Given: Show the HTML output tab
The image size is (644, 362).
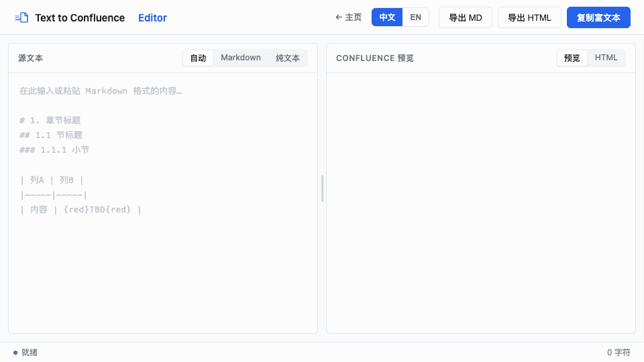Looking at the screenshot, I should click(x=606, y=58).
